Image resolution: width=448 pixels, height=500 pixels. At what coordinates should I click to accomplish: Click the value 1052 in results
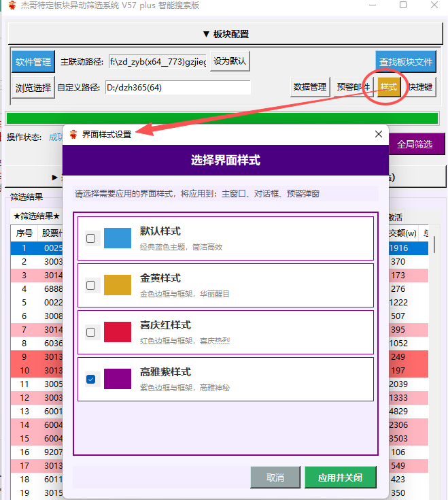pos(398,343)
